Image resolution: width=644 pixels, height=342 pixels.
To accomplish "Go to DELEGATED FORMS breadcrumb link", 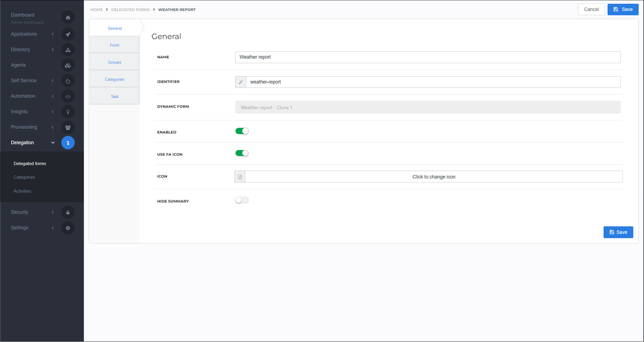I will (x=130, y=10).
